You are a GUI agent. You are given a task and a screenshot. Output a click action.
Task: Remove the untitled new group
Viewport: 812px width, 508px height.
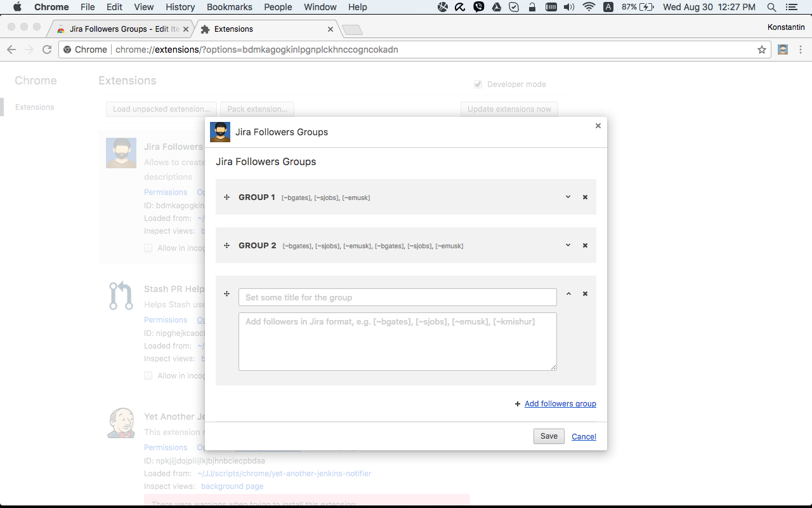pos(585,294)
